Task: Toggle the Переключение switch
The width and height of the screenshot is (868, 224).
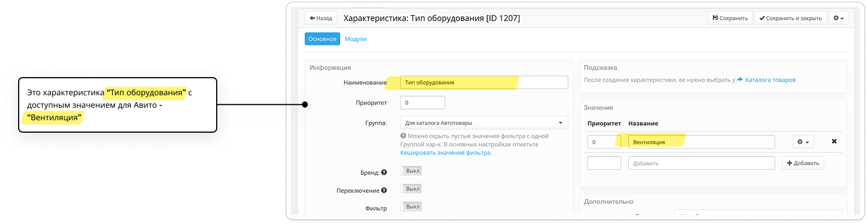Action: point(411,189)
